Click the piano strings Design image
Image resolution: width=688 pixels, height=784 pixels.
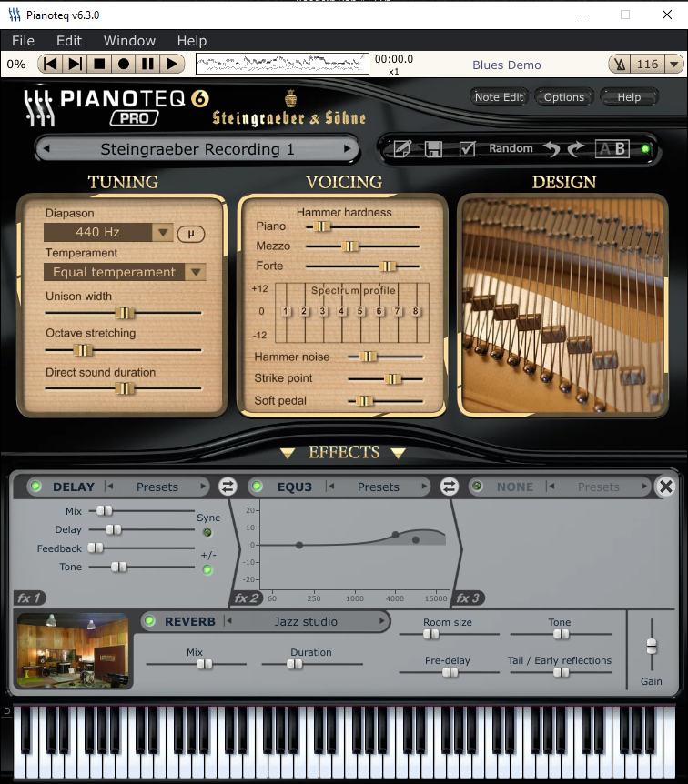tap(563, 306)
